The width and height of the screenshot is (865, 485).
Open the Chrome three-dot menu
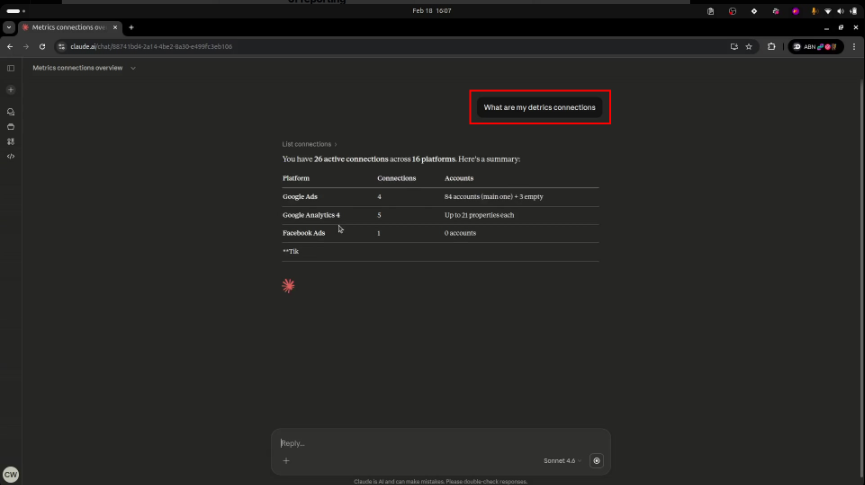[854, 47]
